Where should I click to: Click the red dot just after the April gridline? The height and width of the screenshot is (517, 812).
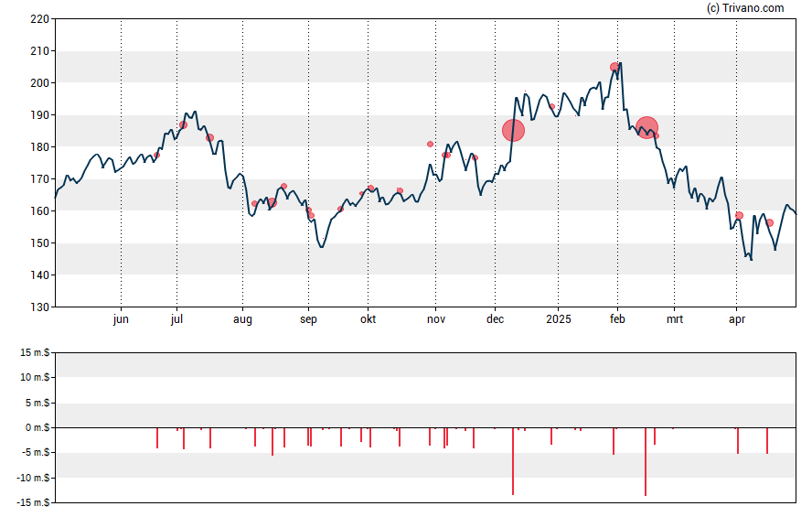coord(739,216)
